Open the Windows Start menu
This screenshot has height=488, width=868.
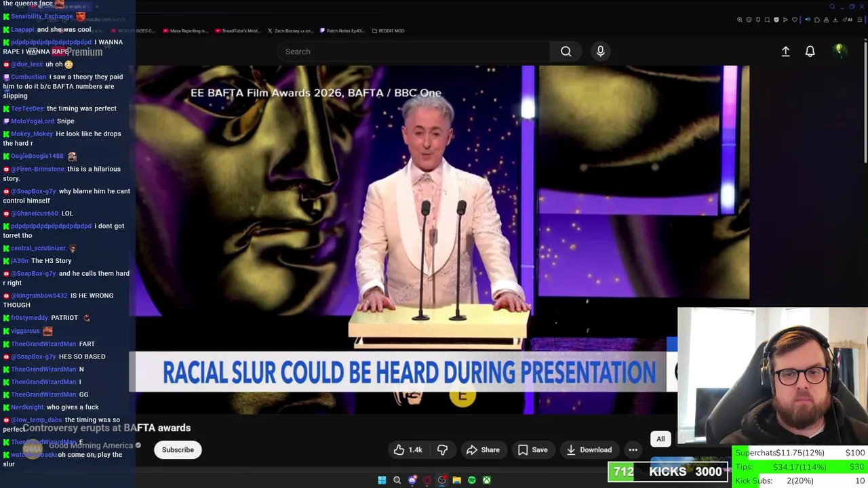click(382, 480)
